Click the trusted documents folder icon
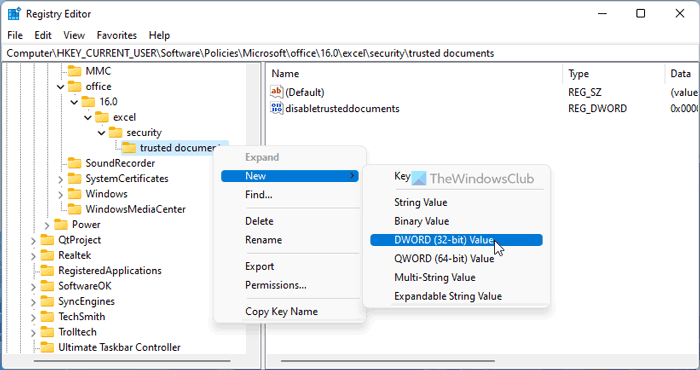This screenshot has height=370, width=700. (x=129, y=148)
